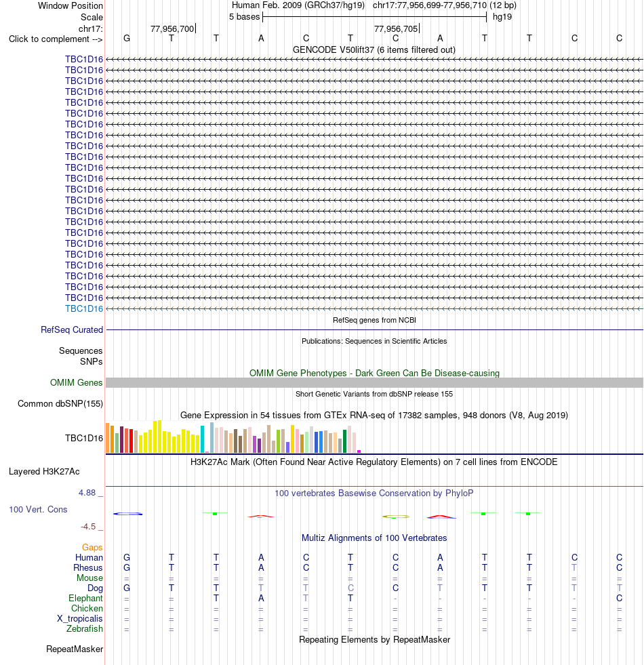Click the Human Feb. 2009 (GRCh37/hg19) assembly text
The height and width of the screenshot is (665, 644).
298,5
